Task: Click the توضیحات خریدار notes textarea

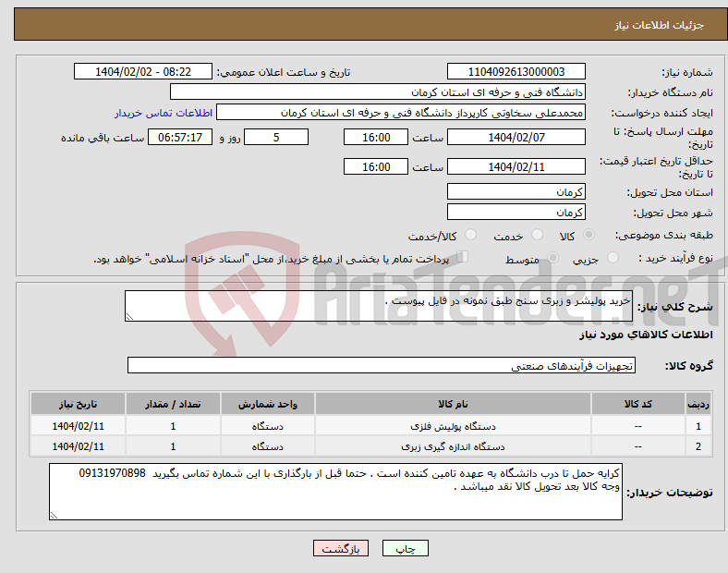Action: coord(335,492)
